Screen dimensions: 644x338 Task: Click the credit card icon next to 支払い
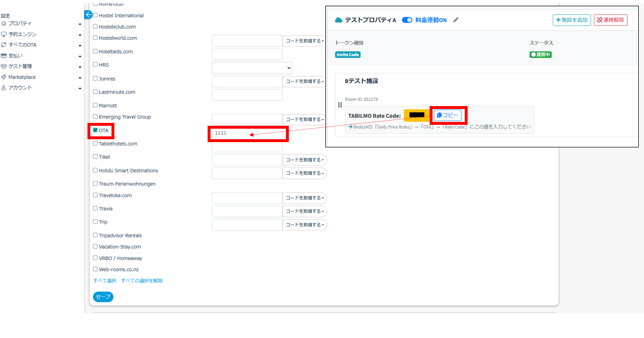4,56
